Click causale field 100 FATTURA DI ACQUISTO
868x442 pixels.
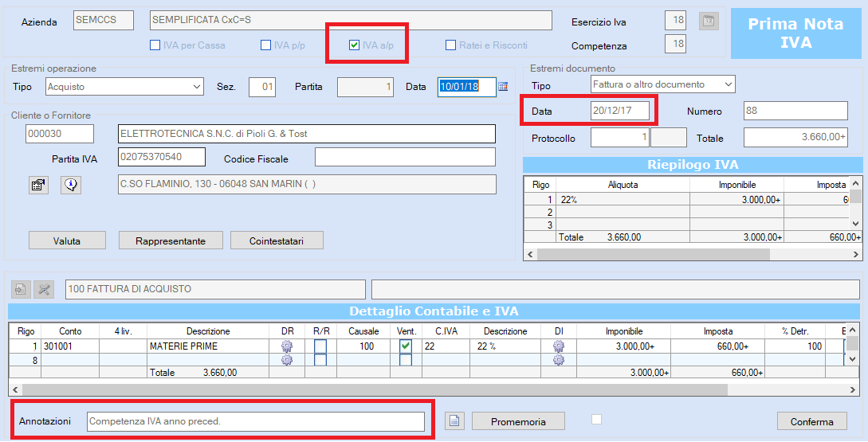coord(215,289)
